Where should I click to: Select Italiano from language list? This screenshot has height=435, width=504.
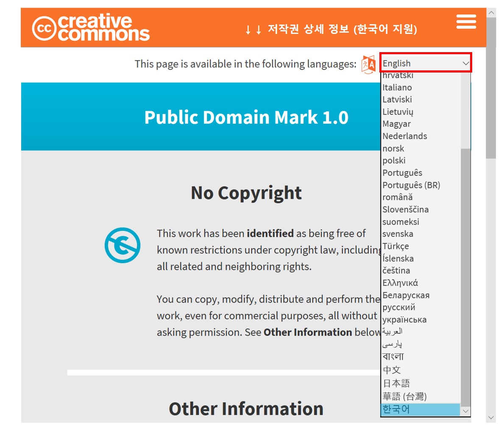(x=420, y=87)
